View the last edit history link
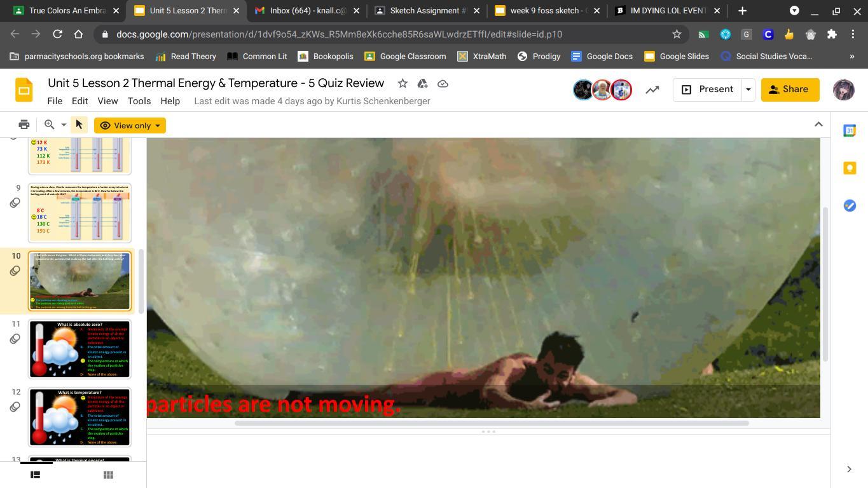This screenshot has width=868, height=488. tap(312, 101)
